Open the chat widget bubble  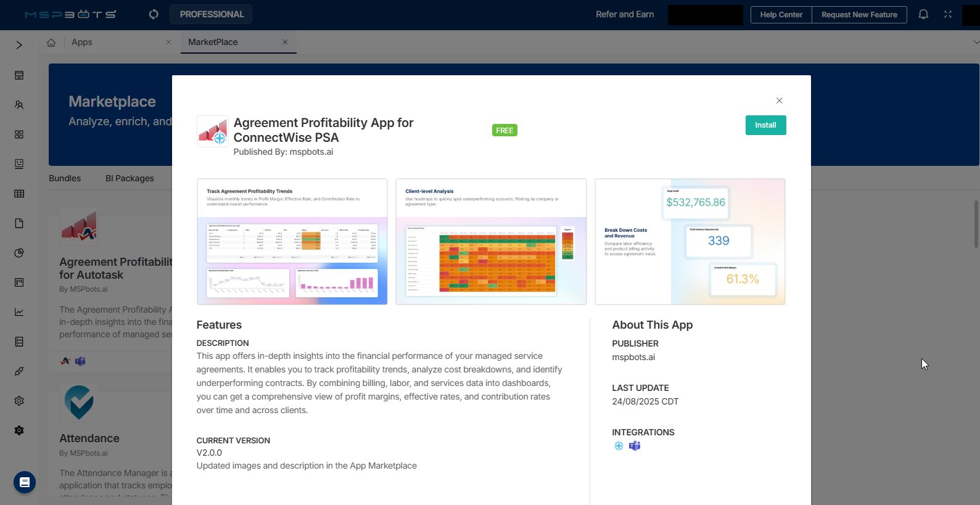25,482
